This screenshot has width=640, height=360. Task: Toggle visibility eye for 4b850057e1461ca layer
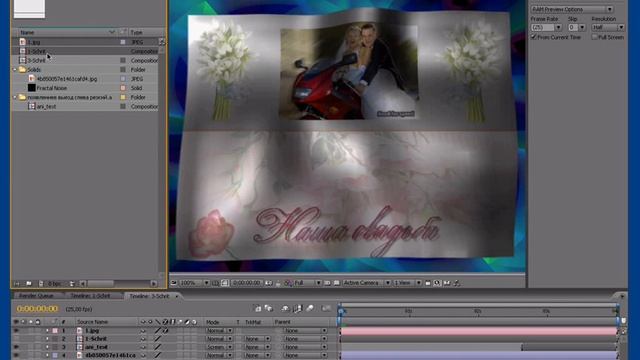coord(16,356)
